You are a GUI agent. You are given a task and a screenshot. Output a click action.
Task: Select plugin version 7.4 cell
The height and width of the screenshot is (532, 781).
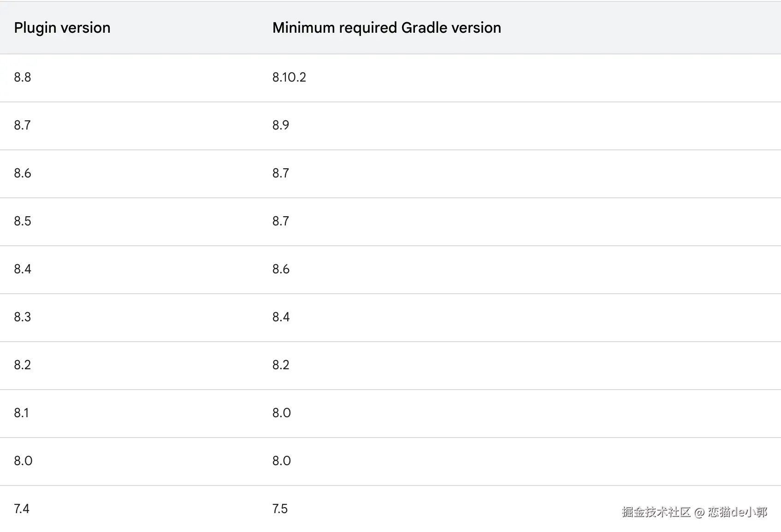(22, 508)
